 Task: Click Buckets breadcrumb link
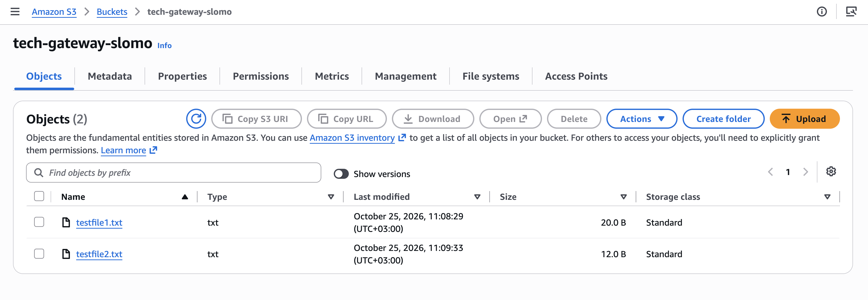pyautogui.click(x=112, y=12)
